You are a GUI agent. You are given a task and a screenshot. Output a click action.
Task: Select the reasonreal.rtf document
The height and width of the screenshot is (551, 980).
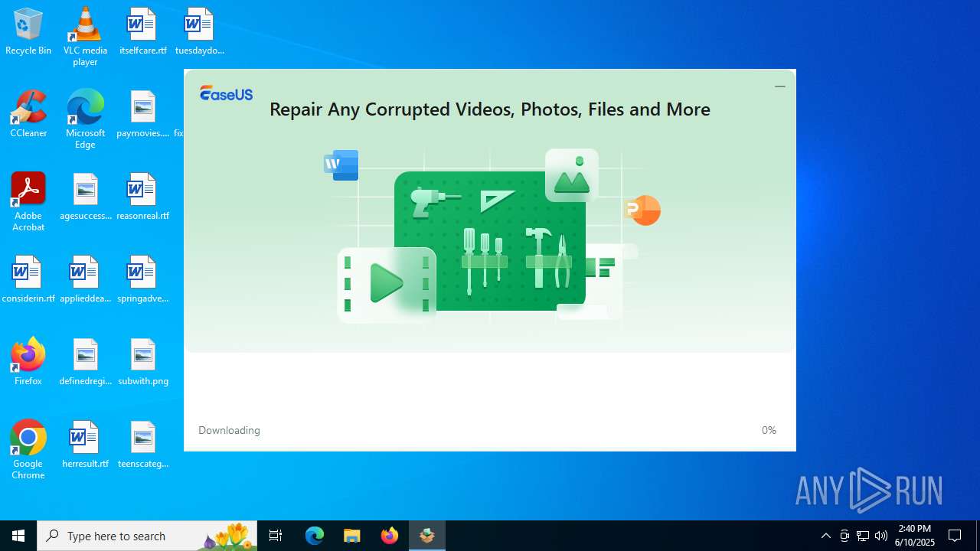[x=142, y=197]
